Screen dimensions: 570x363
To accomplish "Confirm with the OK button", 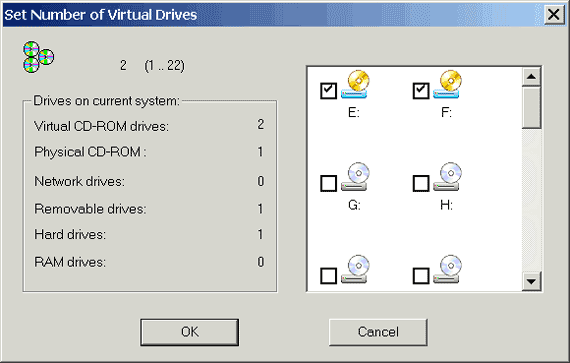I will click(189, 332).
